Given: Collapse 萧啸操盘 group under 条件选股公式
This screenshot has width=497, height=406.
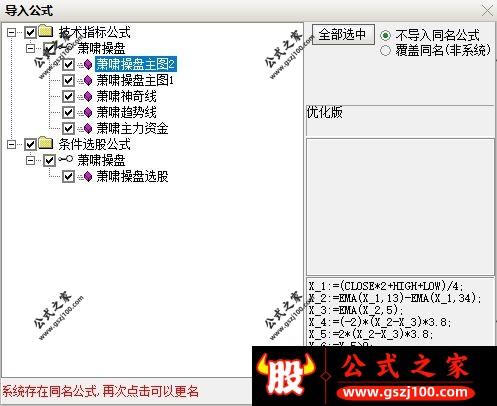Looking at the screenshot, I should [x=30, y=160].
